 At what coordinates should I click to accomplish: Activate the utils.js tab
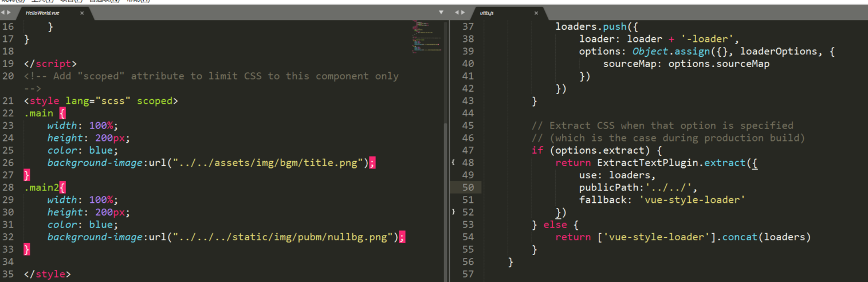488,13
